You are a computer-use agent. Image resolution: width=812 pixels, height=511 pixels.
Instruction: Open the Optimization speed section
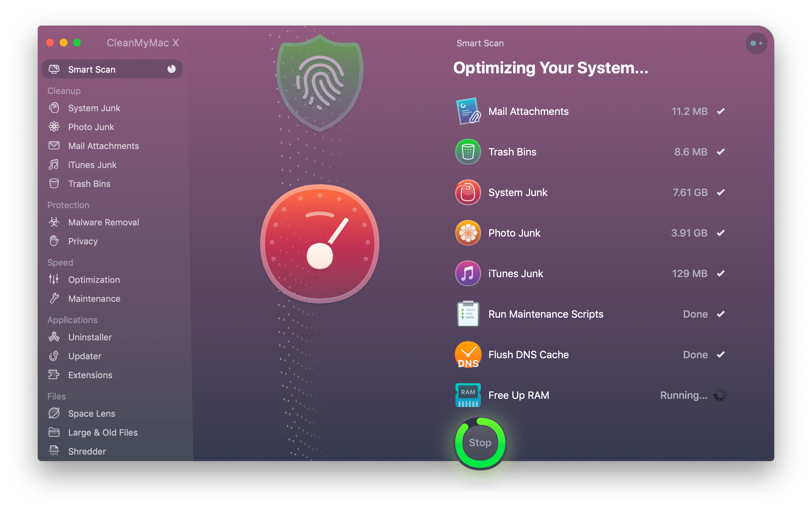pos(94,279)
